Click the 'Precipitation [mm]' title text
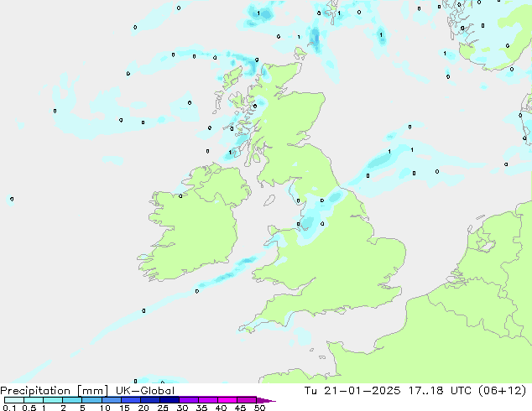 click(54, 391)
